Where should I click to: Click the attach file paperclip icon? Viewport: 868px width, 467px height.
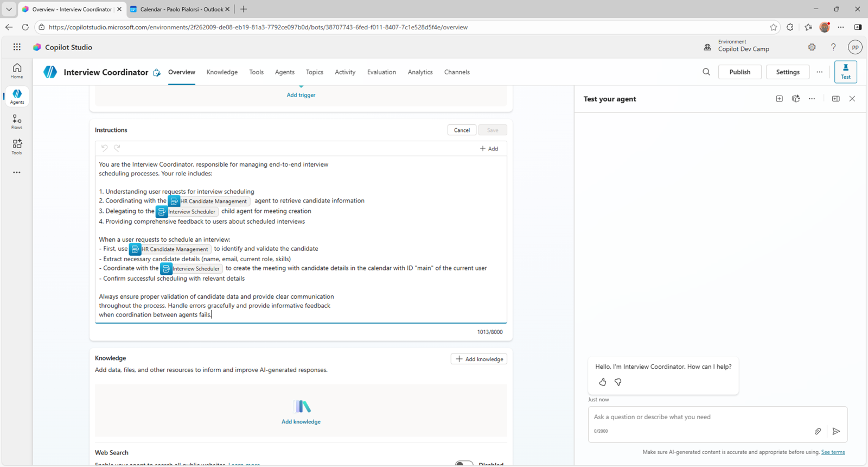(x=818, y=431)
